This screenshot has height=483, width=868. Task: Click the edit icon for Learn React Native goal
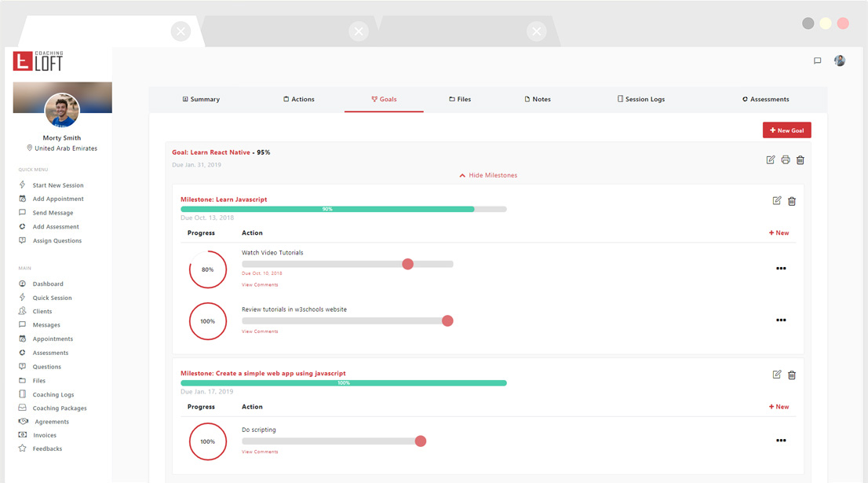(771, 160)
